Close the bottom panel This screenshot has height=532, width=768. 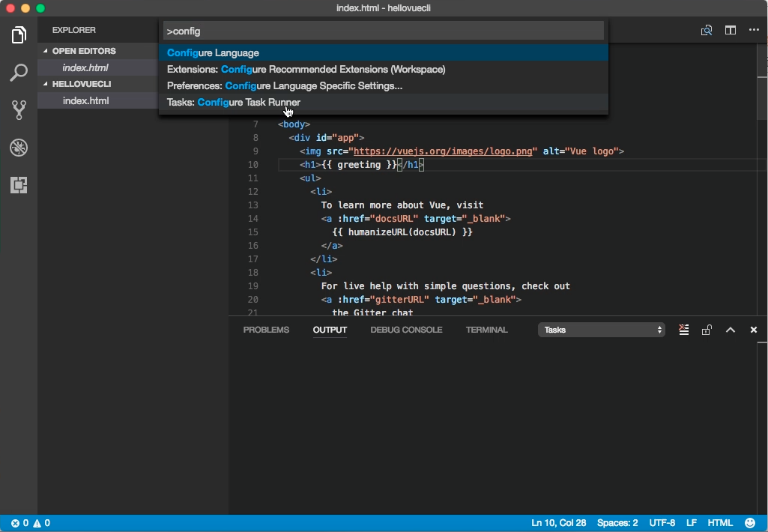[754, 330]
